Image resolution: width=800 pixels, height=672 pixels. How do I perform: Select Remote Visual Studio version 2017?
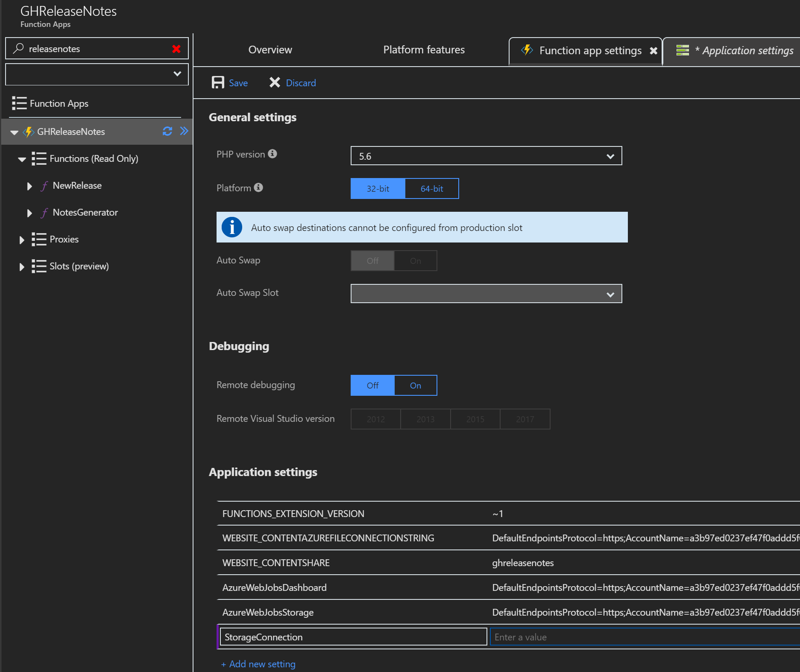coord(525,419)
